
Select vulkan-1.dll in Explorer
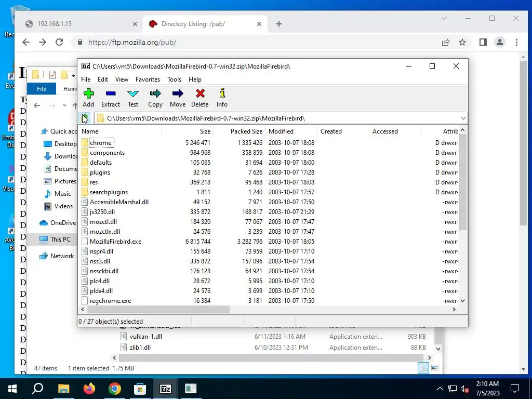[x=145, y=337]
